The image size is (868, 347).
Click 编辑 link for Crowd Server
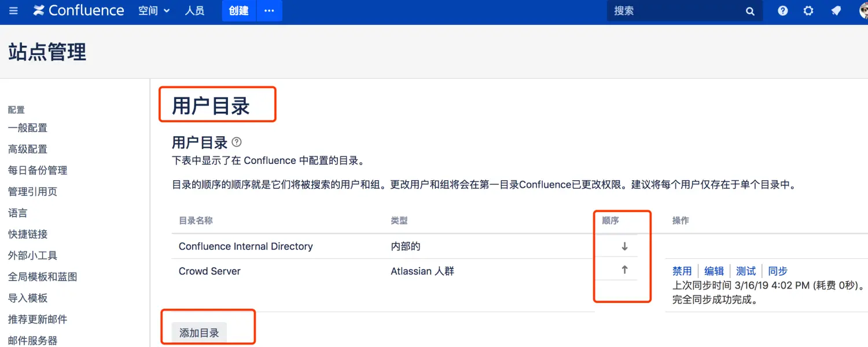click(x=714, y=271)
